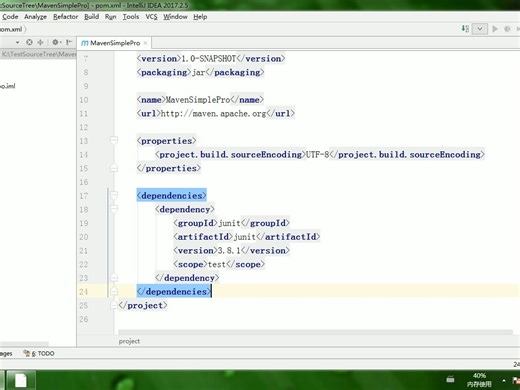Viewport: 520px width, 390px height.
Task: Open the Refactor menu
Action: pyautogui.click(x=66, y=17)
